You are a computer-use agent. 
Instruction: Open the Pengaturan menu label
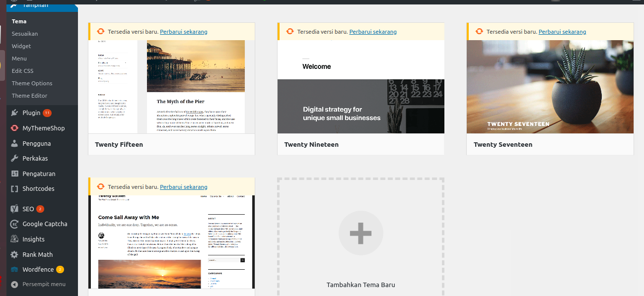(x=39, y=174)
